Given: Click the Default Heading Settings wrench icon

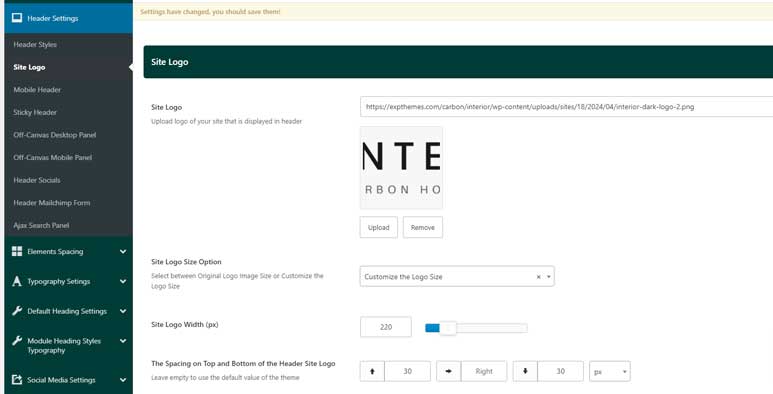Looking at the screenshot, I should point(17,311).
